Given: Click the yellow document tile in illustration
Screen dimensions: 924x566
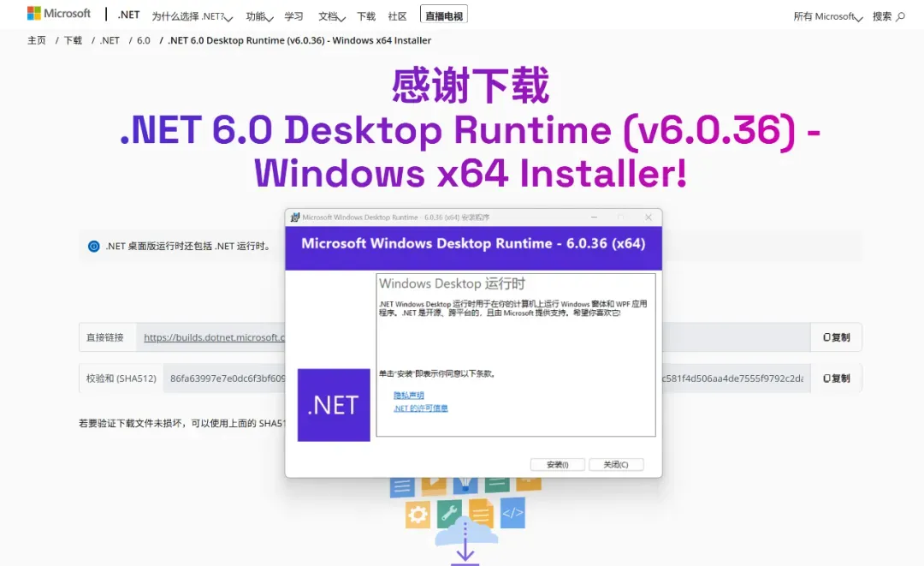Looking at the screenshot, I should point(481,513).
